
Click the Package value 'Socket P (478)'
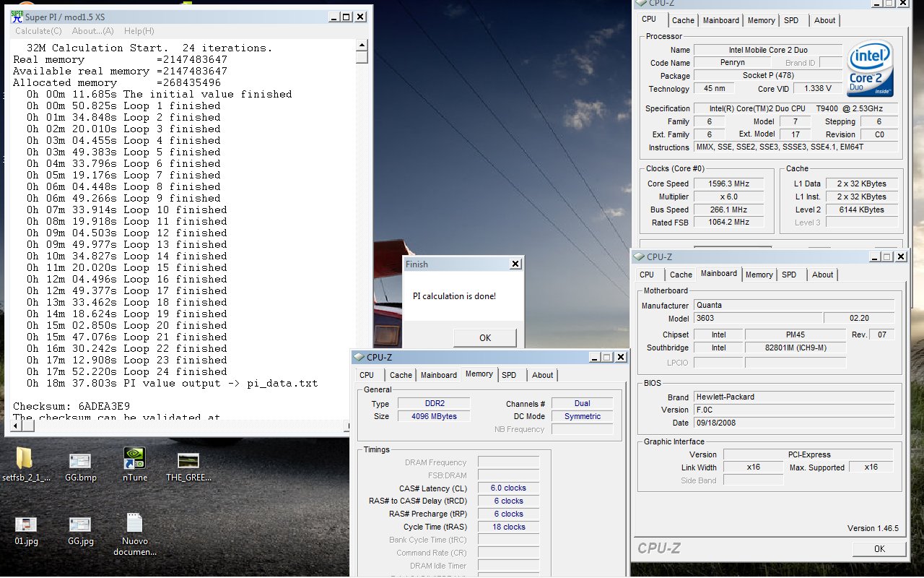768,76
